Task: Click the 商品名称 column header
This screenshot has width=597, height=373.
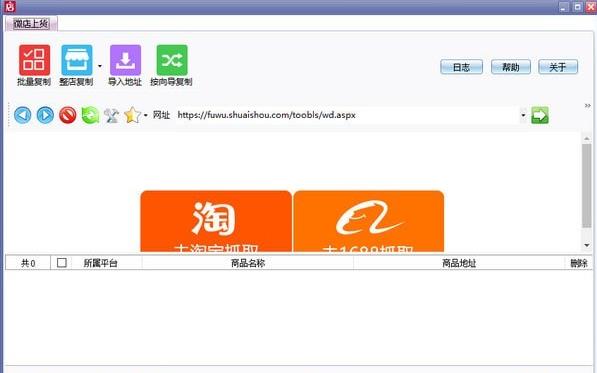Action: click(248, 263)
